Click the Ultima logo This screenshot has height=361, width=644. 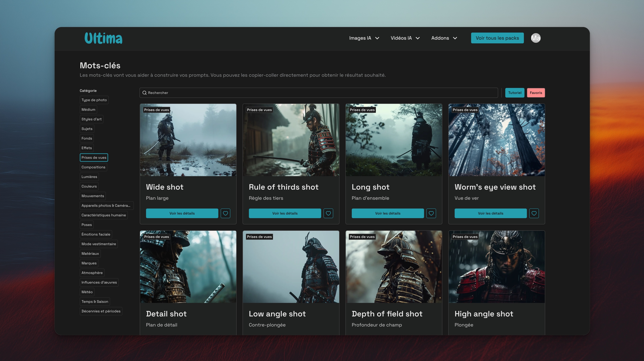(103, 38)
